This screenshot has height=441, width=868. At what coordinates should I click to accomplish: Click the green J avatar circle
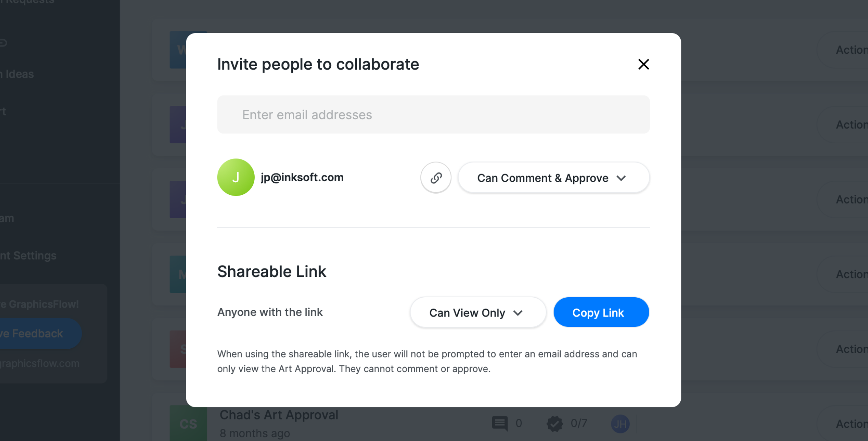tap(236, 177)
